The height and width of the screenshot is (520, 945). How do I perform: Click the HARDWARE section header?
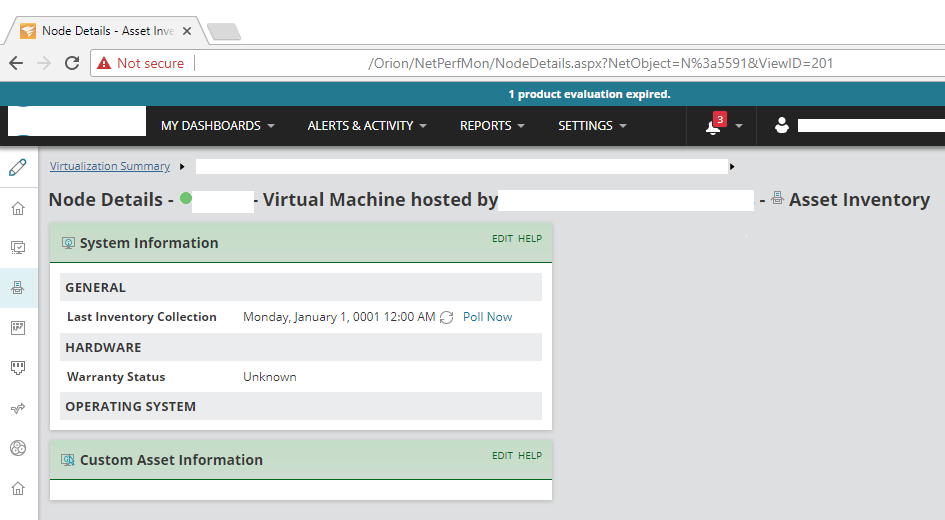(301, 347)
